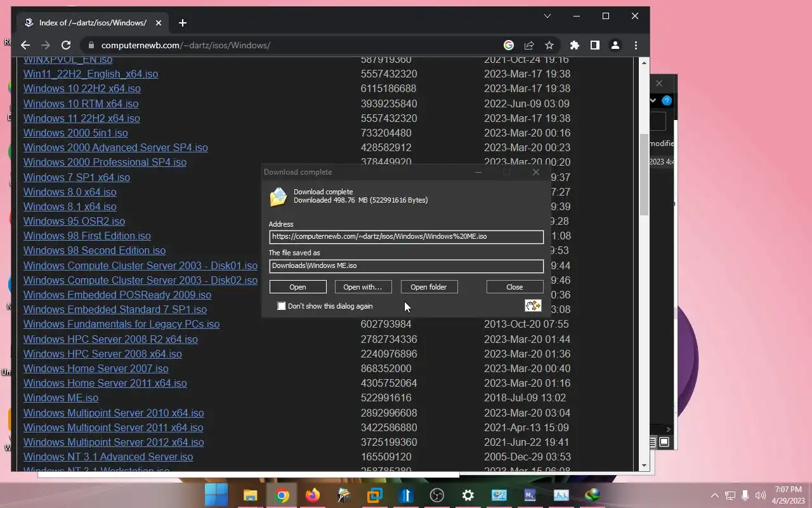The height and width of the screenshot is (508, 812).
Task: Click the Chrome back arrow
Action: pos(25,45)
